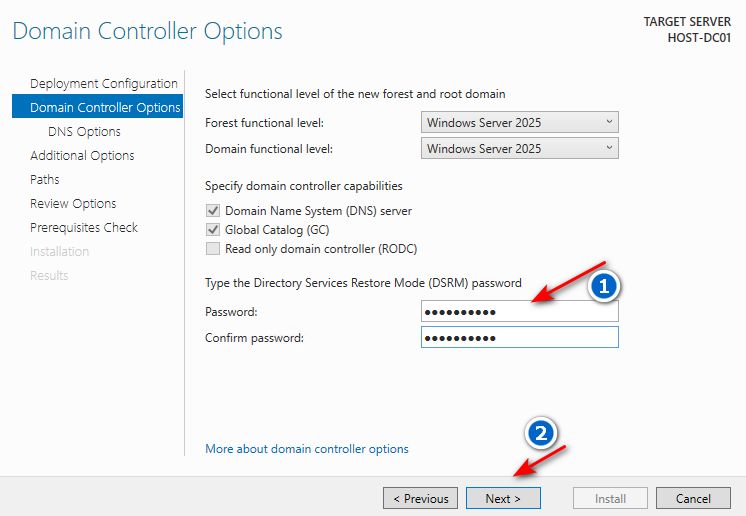The width and height of the screenshot is (746, 516).
Task: Click the DSRM Password input field
Action: [x=519, y=312]
